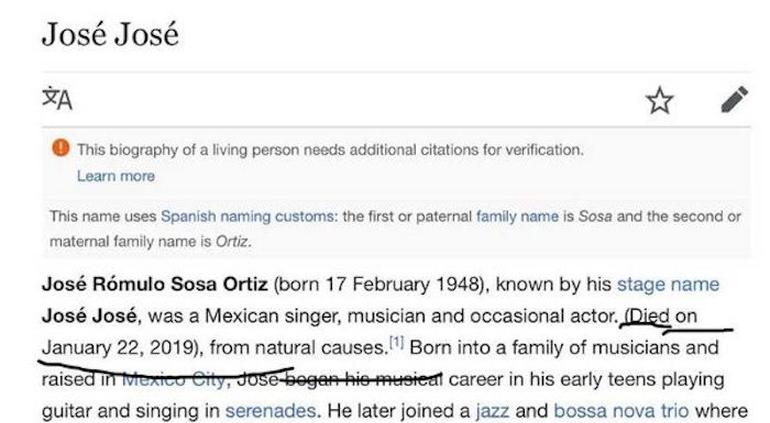The width and height of the screenshot is (770, 423).
Task: Open the family name link
Action: 517,216
